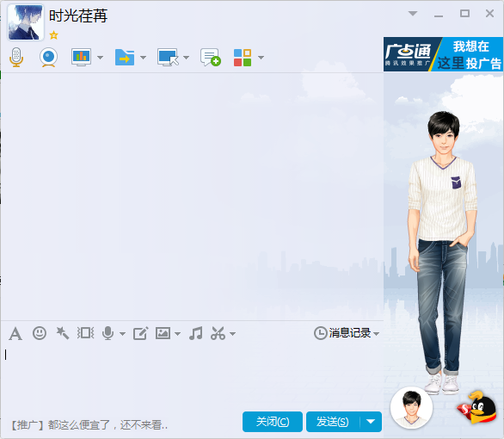504x439 pixels.
Task: Expand the voice message dropdown arrow
Action: (x=122, y=334)
